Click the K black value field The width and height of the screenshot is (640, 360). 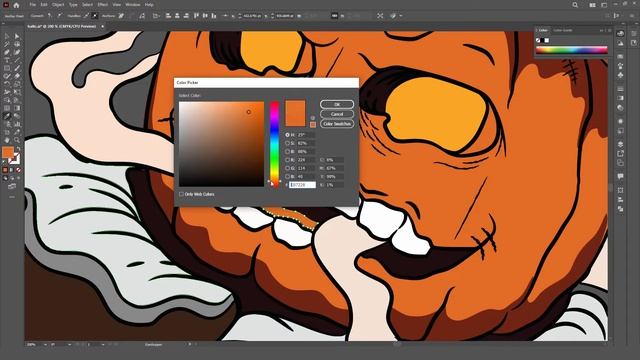point(334,185)
